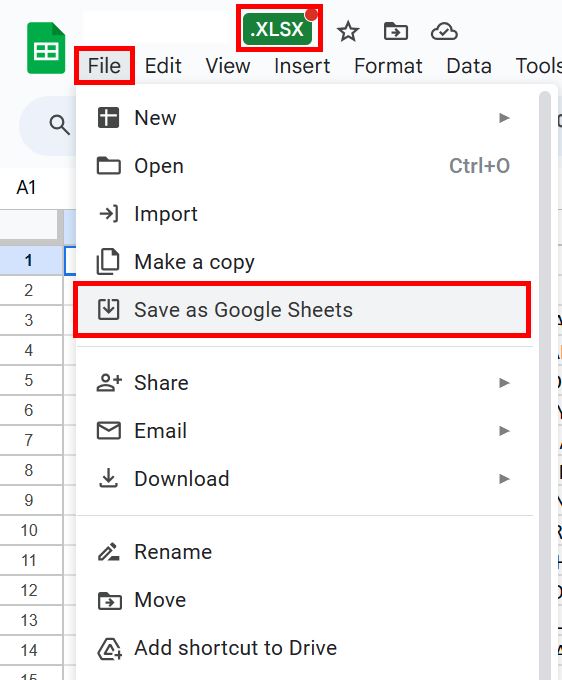Click the Open folder icon in menu

coord(108,166)
